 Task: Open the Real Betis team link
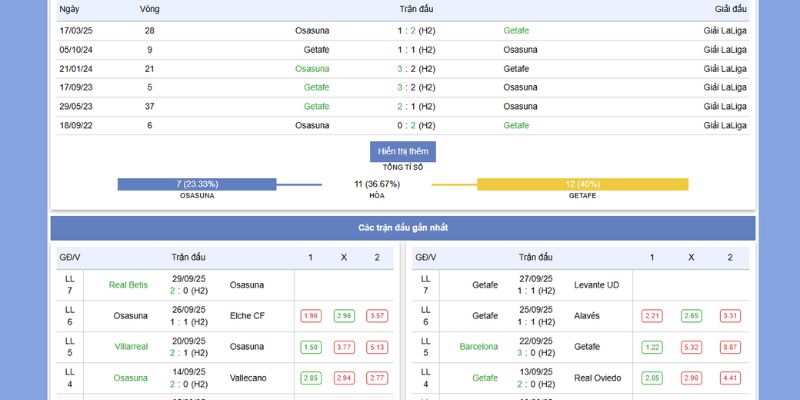click(x=128, y=285)
